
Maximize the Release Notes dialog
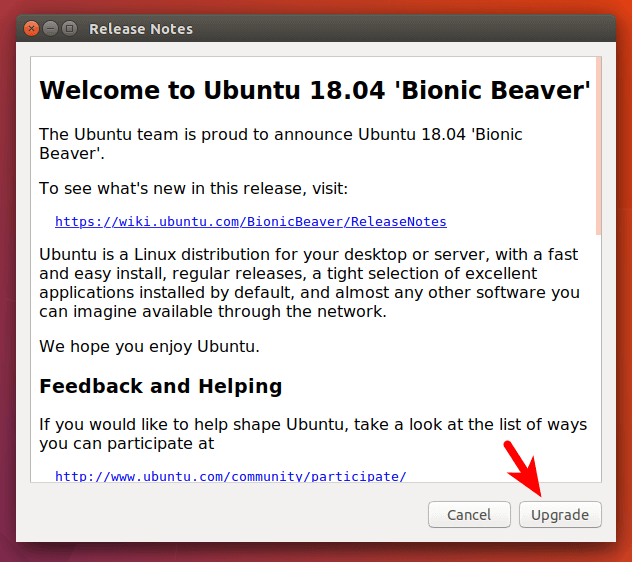click(70, 29)
